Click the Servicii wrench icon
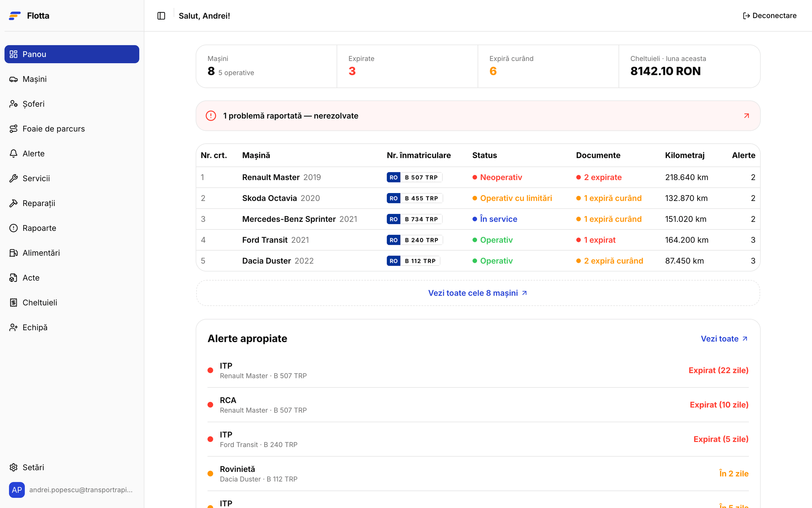This screenshot has width=812, height=508. pyautogui.click(x=13, y=178)
